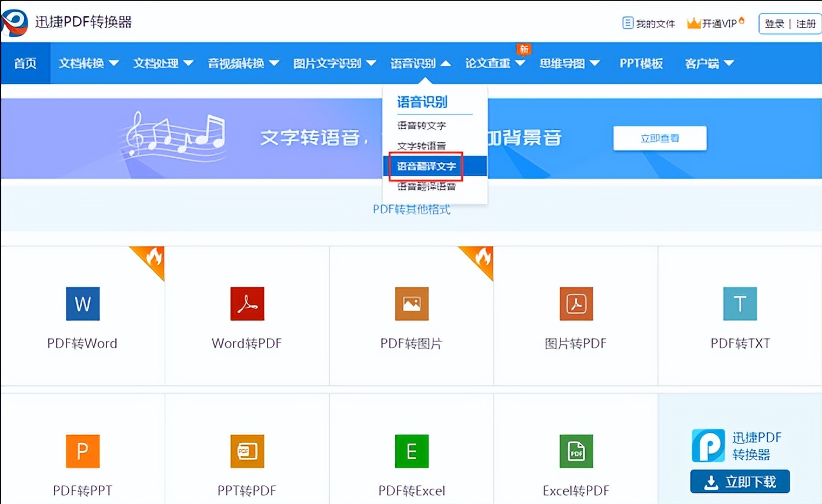Switch to the 首页 tab
Viewport: 822px width, 504px height.
[25, 63]
